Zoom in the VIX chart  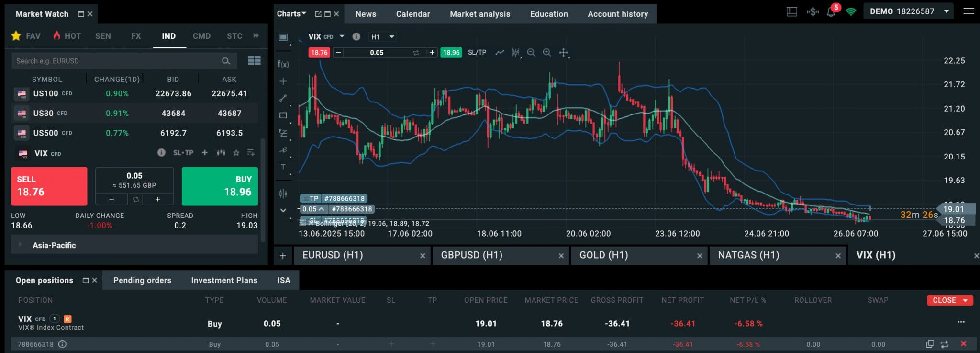tap(547, 52)
